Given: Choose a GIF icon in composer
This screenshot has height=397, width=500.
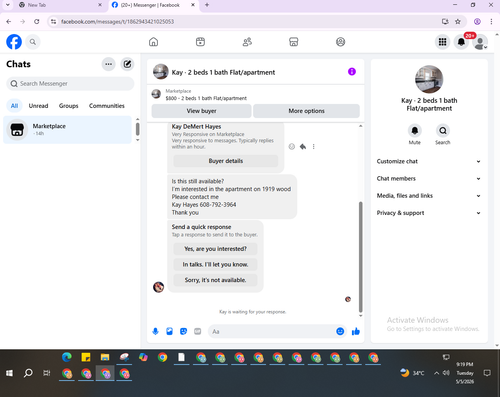Looking at the screenshot, I should pyautogui.click(x=198, y=331).
